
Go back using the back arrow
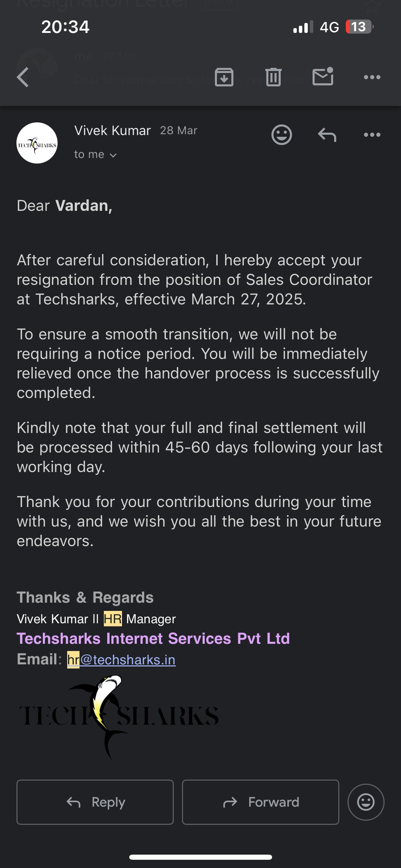[x=23, y=77]
